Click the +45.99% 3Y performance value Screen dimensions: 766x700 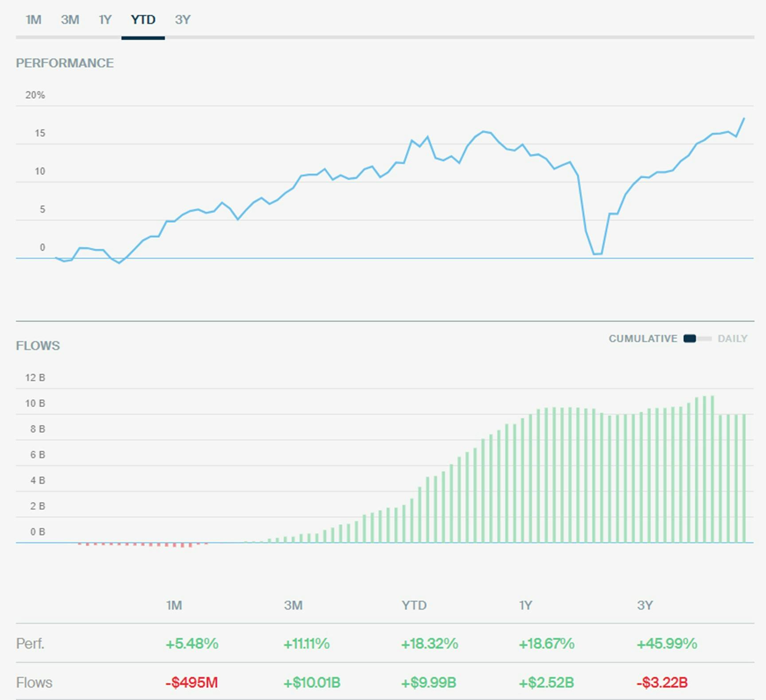[x=667, y=643]
